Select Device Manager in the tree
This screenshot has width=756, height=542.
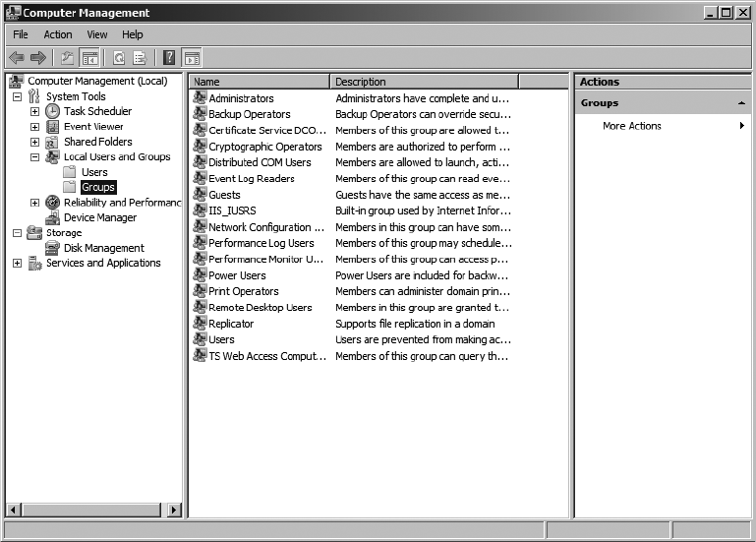[x=100, y=218]
